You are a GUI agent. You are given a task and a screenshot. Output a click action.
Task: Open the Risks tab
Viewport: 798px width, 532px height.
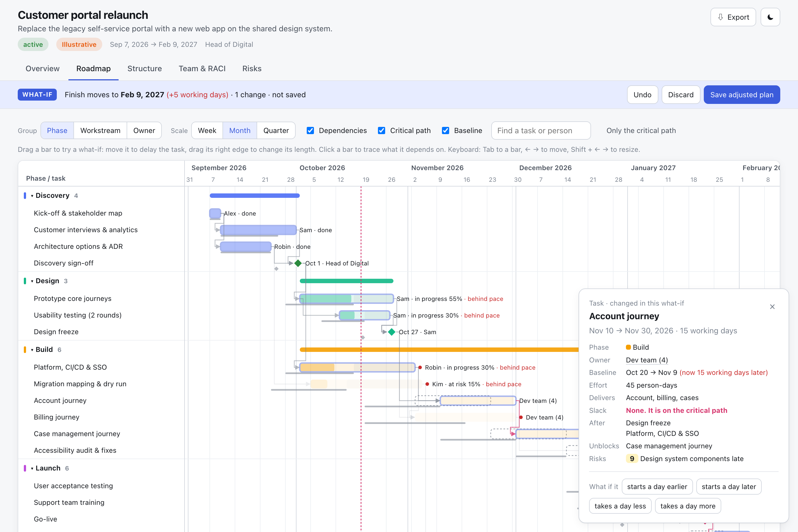[252, 68]
